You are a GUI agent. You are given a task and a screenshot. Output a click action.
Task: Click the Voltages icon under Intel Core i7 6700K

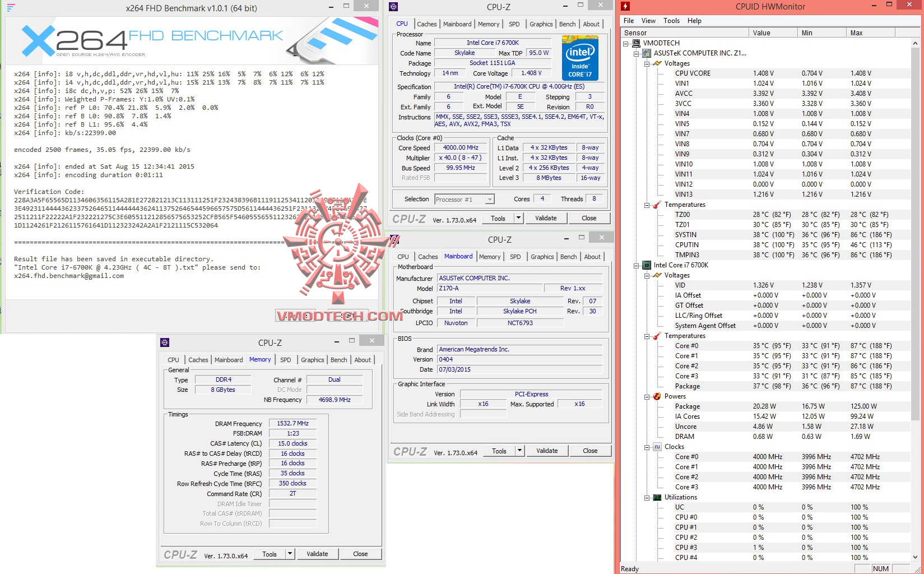(x=657, y=275)
